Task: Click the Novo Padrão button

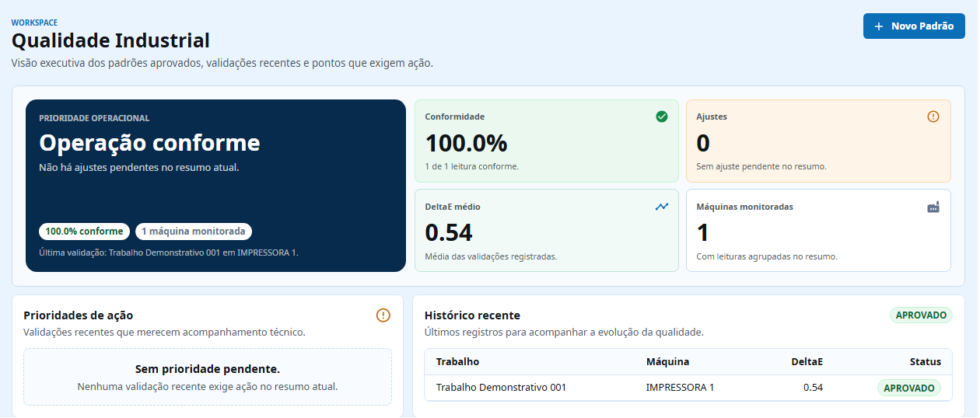Action: click(914, 26)
